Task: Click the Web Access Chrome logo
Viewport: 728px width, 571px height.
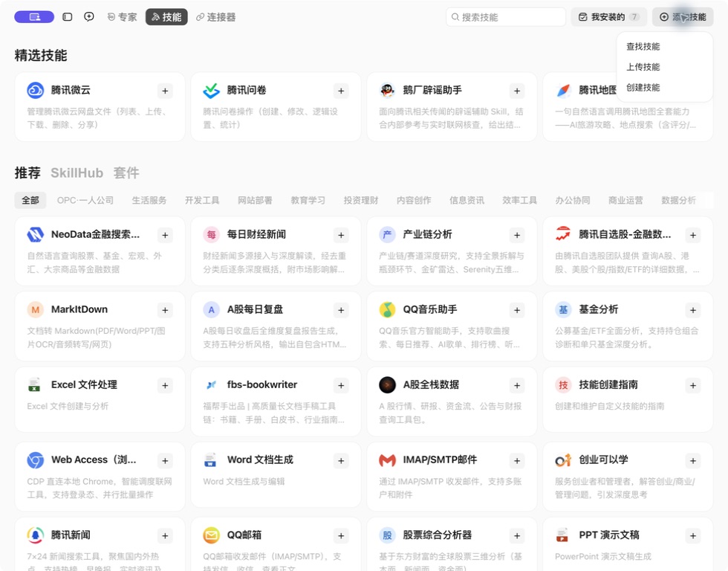Action: point(36,460)
